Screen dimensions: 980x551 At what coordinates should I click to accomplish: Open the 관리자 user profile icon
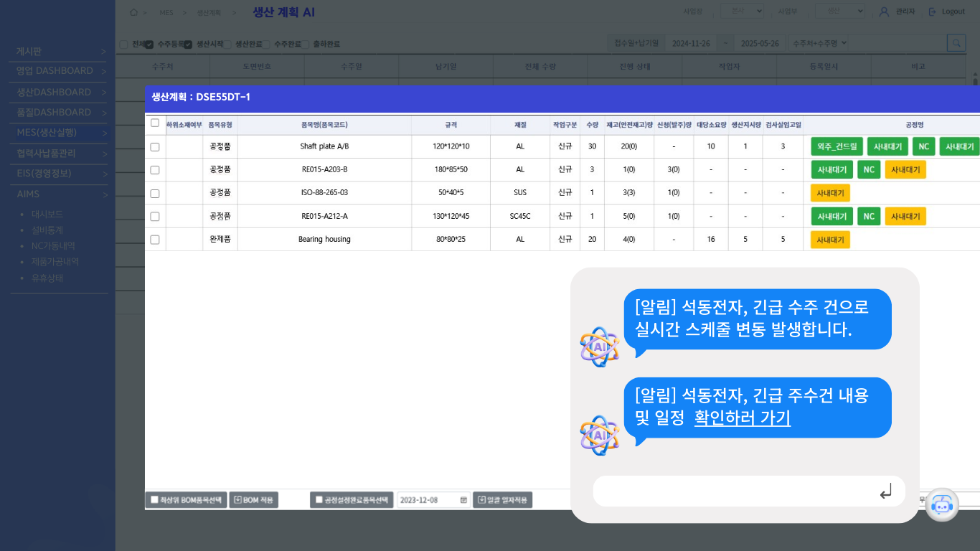click(x=884, y=11)
